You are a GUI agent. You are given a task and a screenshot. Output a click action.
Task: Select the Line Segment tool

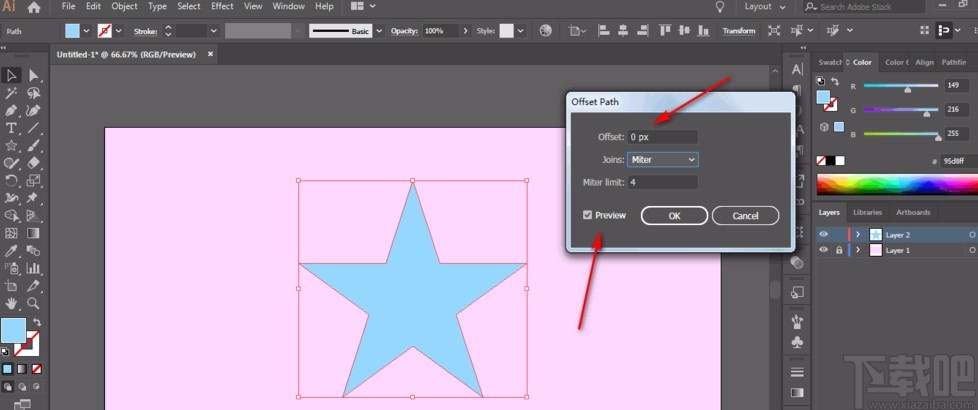pyautogui.click(x=33, y=128)
